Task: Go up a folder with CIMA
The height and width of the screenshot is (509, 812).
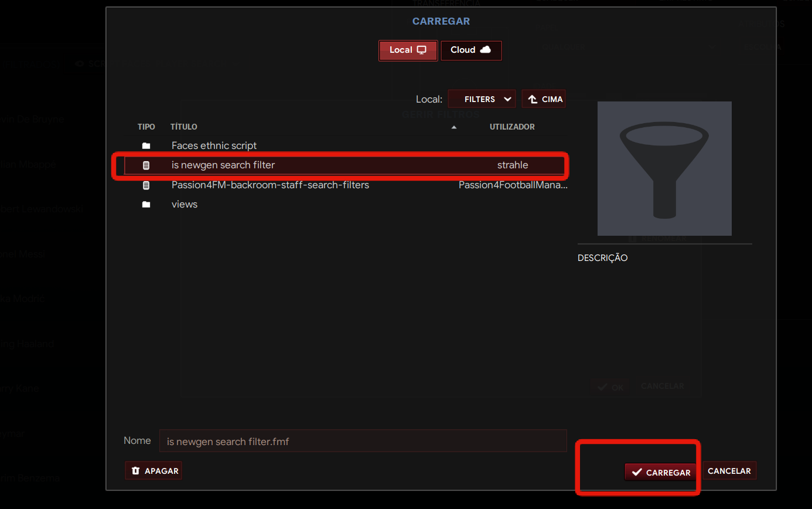Action: click(544, 99)
